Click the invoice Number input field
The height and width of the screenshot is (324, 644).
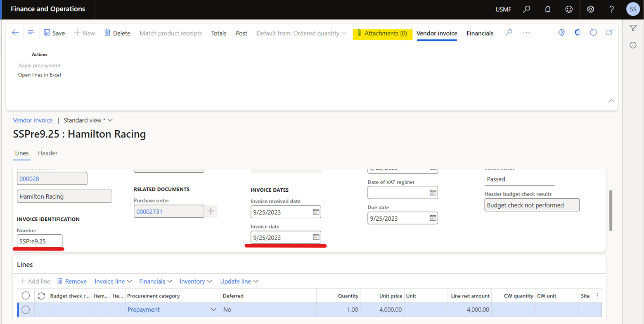(x=40, y=241)
